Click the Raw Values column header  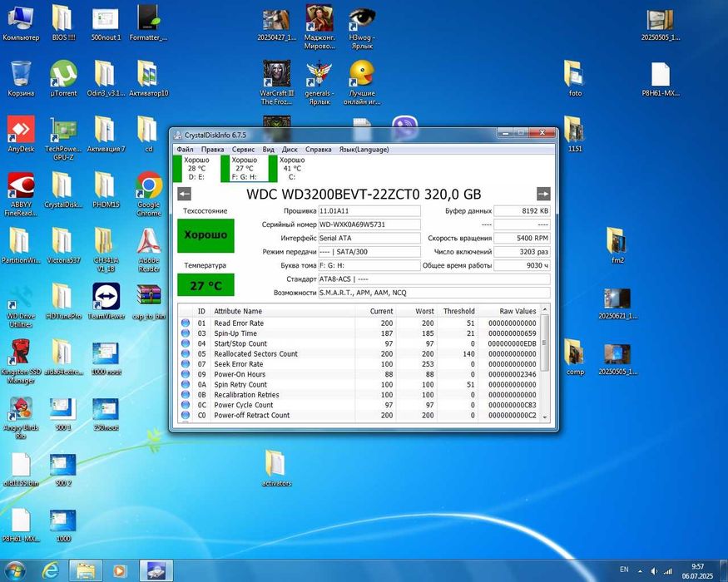pyautogui.click(x=509, y=311)
